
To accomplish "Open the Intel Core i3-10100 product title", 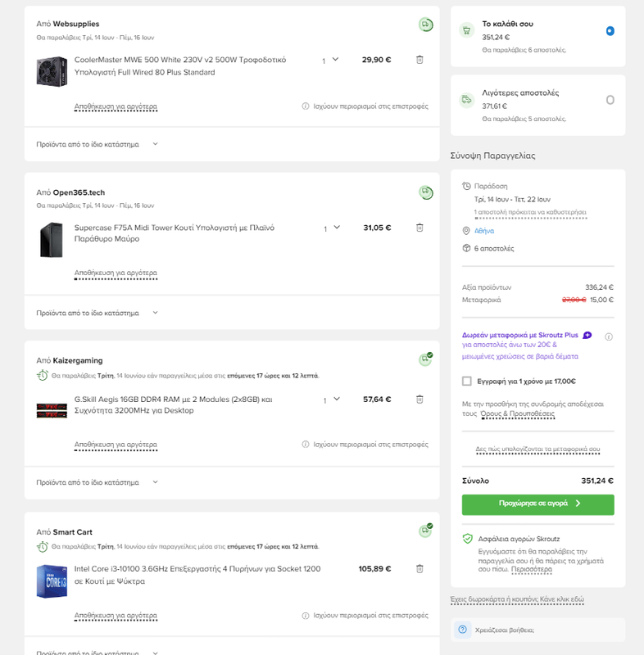I will pyautogui.click(x=197, y=575).
